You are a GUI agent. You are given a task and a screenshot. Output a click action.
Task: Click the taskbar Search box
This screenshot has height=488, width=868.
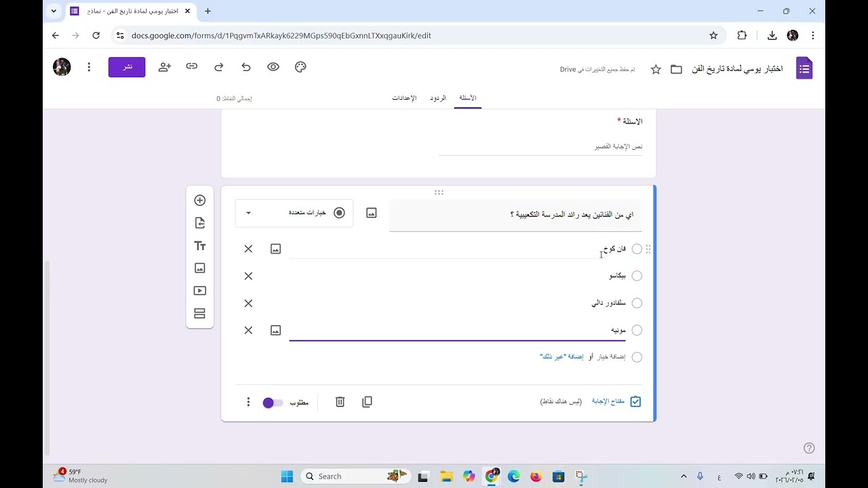coord(355,476)
